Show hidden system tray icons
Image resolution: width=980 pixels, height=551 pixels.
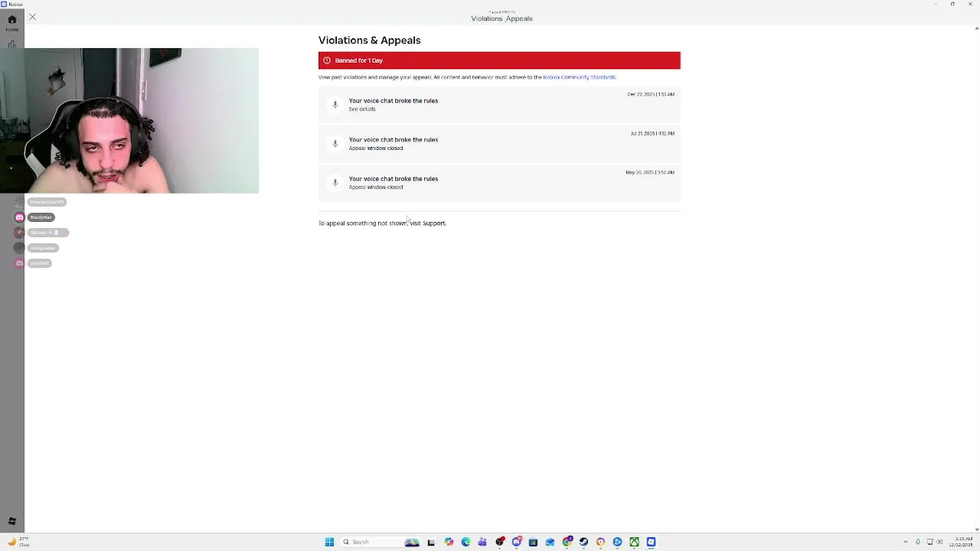click(x=906, y=542)
